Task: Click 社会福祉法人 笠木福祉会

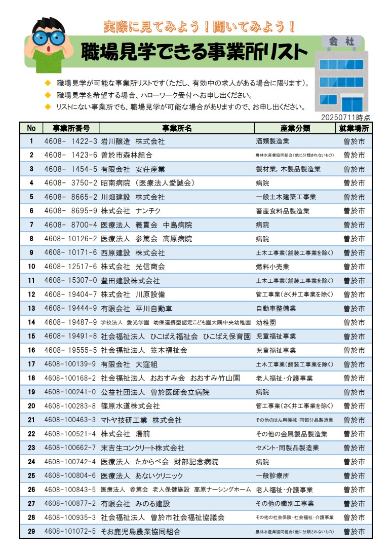Action: coord(144,350)
